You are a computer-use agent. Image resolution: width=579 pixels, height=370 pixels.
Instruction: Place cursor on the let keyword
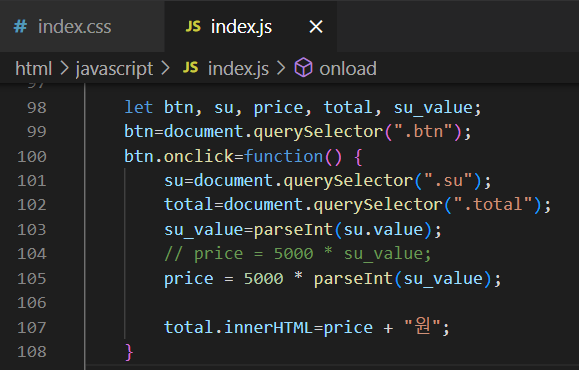coord(138,107)
